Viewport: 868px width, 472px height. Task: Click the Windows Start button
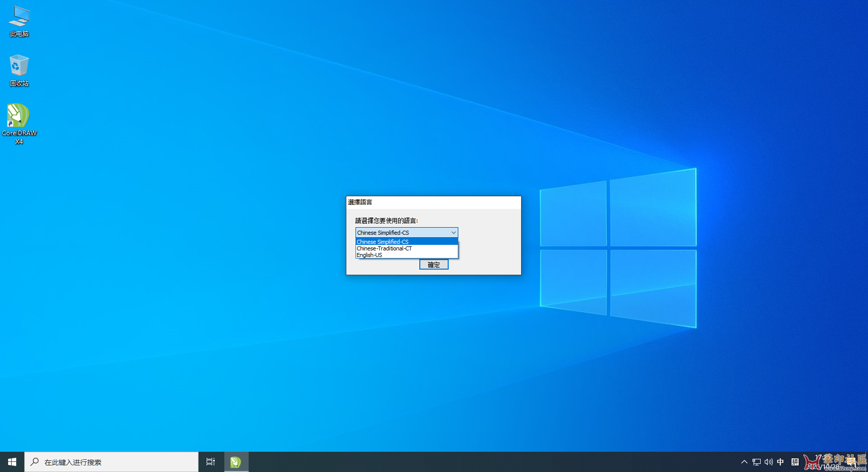click(12, 461)
